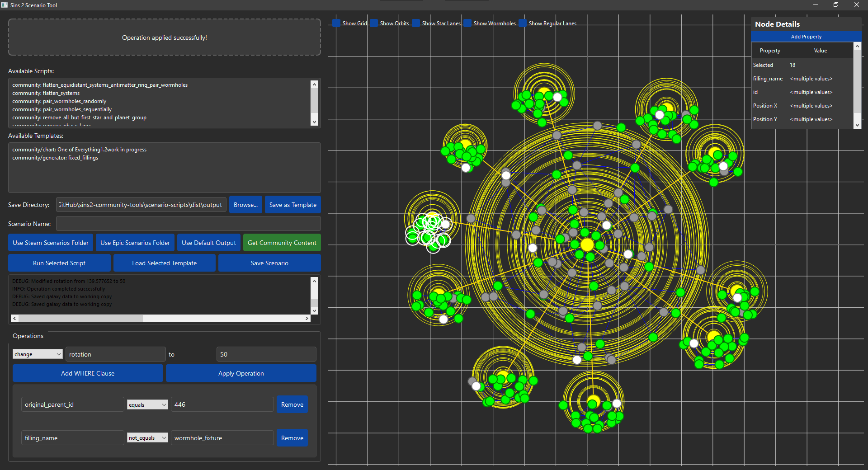Select the 'community: pair_wormholes_randomly' script
Image resolution: width=868 pixels, height=470 pixels.
59,101
